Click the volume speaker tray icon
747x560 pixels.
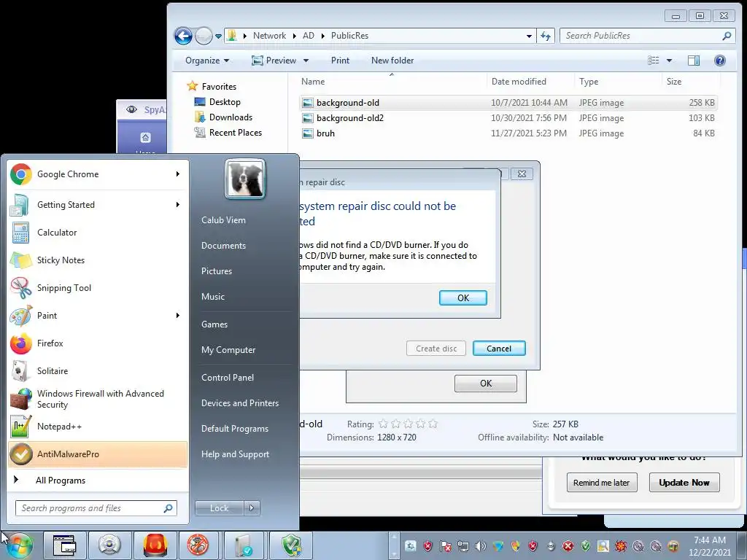[x=480, y=545]
